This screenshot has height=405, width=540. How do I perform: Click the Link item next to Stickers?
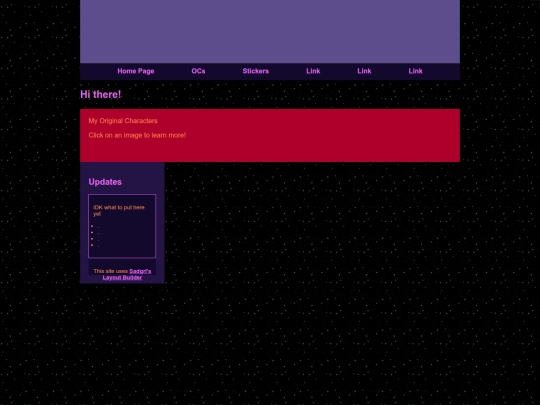[313, 71]
